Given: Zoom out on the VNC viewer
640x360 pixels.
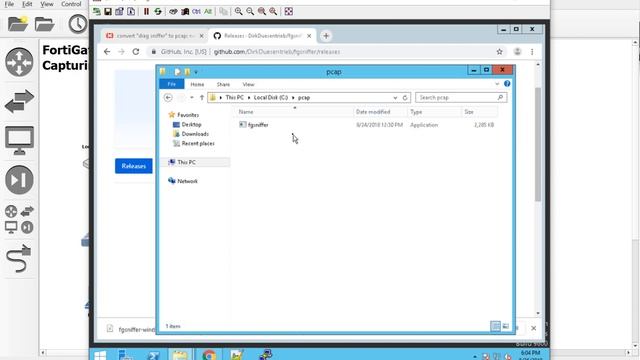Looking at the screenshot, I should pyautogui.click(x=250, y=11).
